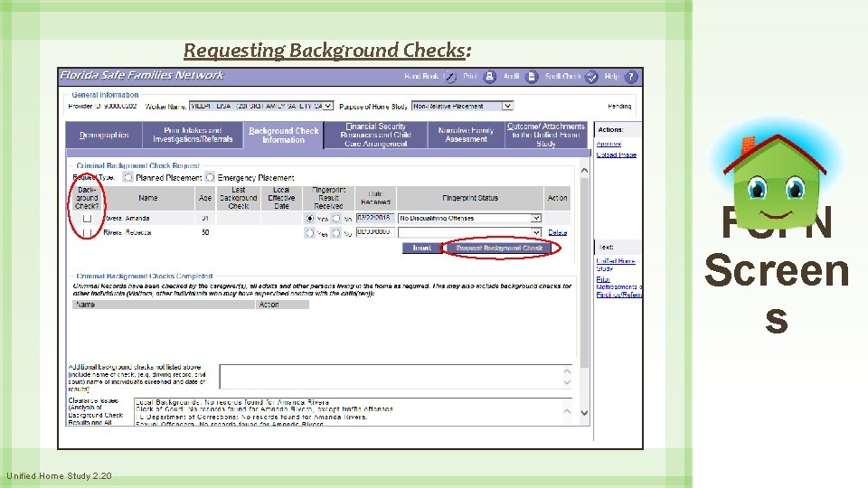Click the Provider ID value
The height and width of the screenshot is (488, 868).
pyautogui.click(x=120, y=107)
